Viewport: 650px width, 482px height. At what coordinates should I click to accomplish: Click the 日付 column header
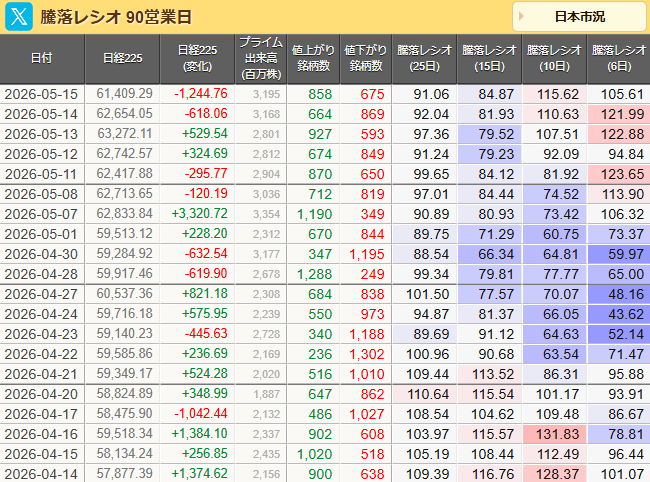[41, 58]
